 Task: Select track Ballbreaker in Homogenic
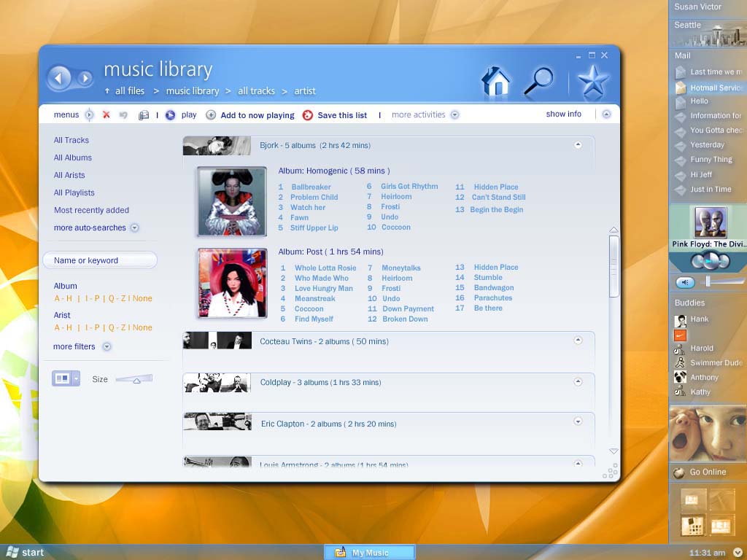pos(311,187)
